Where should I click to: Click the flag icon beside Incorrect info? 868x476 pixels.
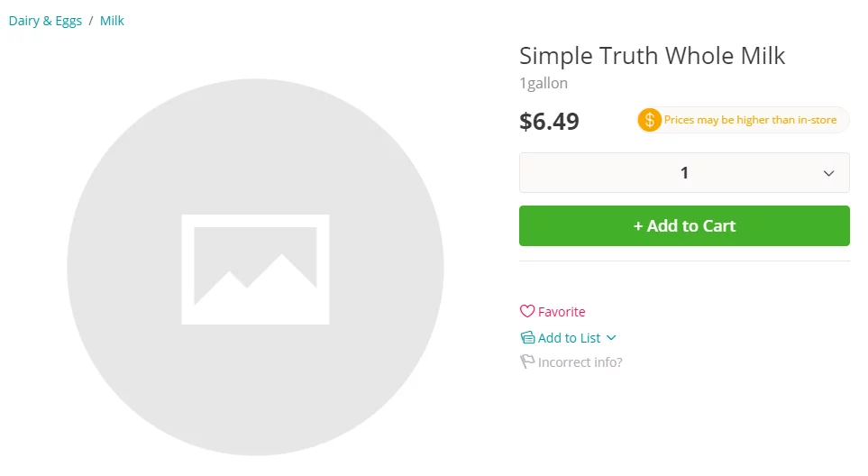527,362
